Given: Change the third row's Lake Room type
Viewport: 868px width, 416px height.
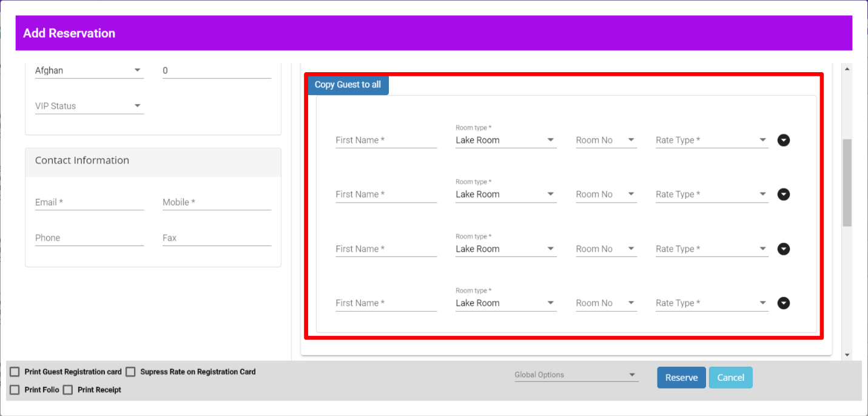Looking at the screenshot, I should [505, 249].
